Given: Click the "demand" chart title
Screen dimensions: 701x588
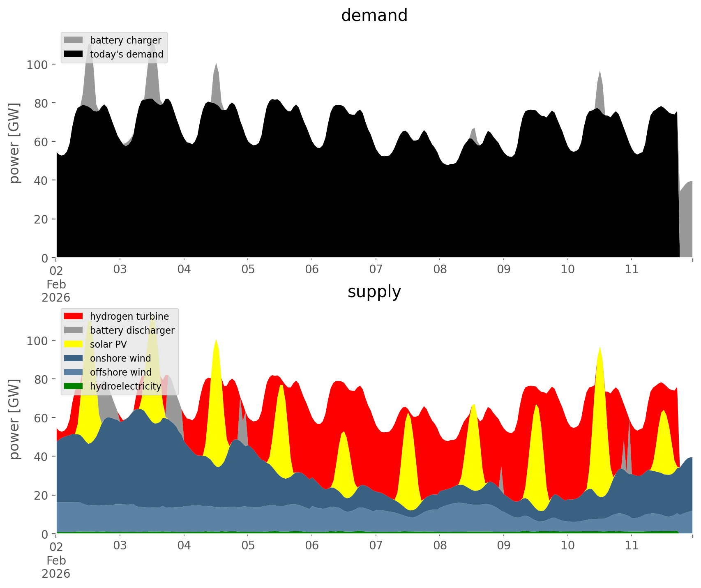Looking at the screenshot, I should click(374, 16).
